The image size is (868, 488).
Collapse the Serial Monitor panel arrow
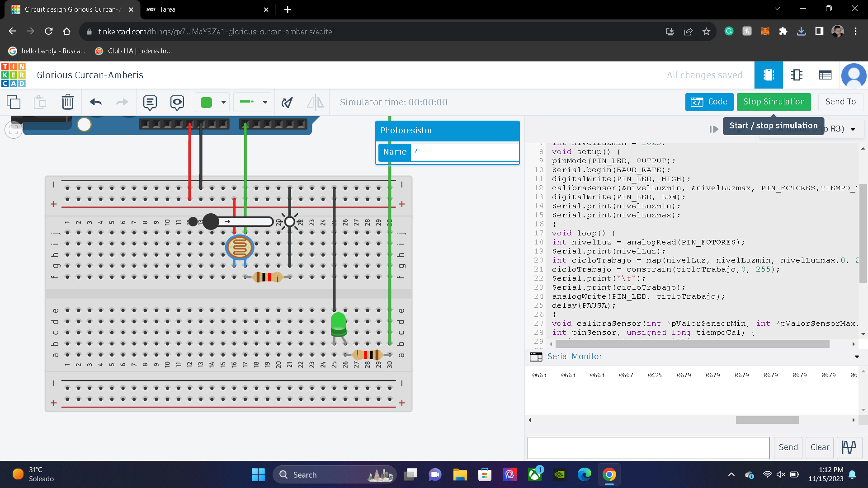tap(857, 357)
